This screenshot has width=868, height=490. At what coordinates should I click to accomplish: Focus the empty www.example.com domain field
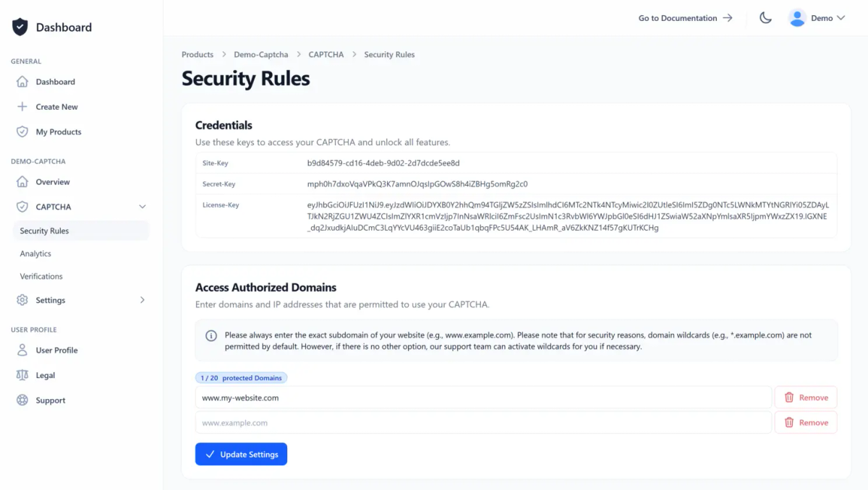pyautogui.click(x=482, y=423)
